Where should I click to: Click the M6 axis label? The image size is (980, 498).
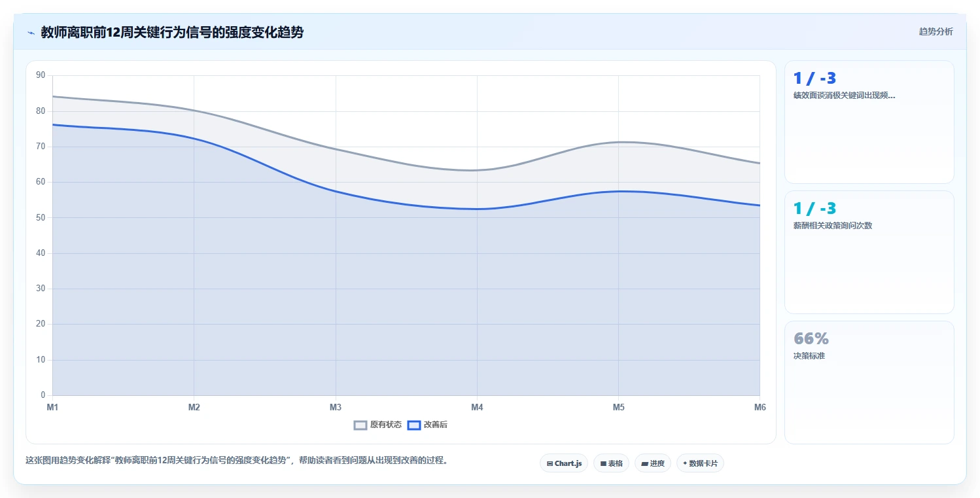tap(760, 407)
